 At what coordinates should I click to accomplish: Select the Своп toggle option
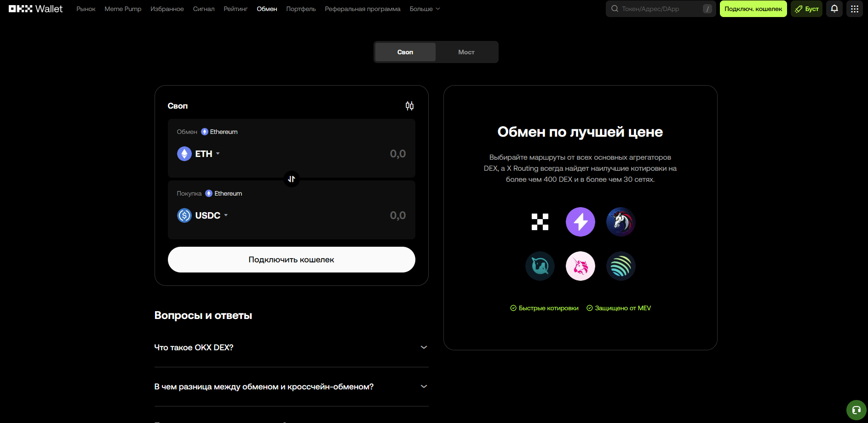(x=405, y=52)
